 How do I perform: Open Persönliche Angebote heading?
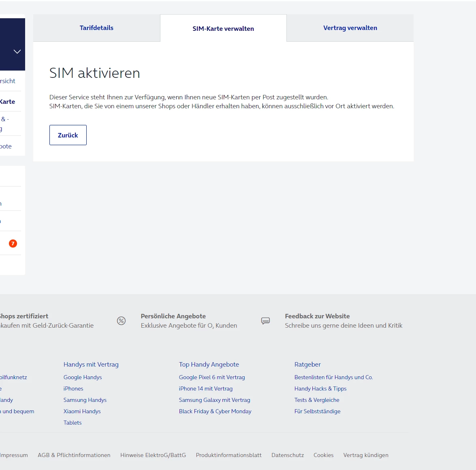tap(173, 316)
